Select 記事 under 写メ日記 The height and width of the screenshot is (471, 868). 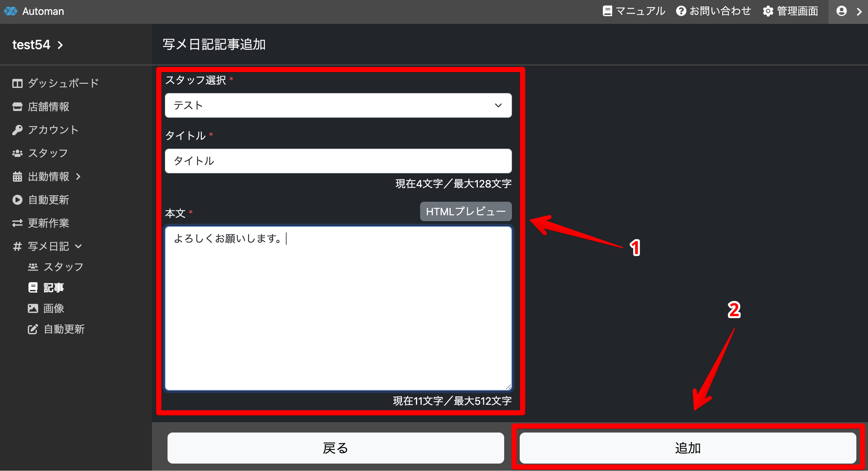pyautogui.click(x=53, y=287)
